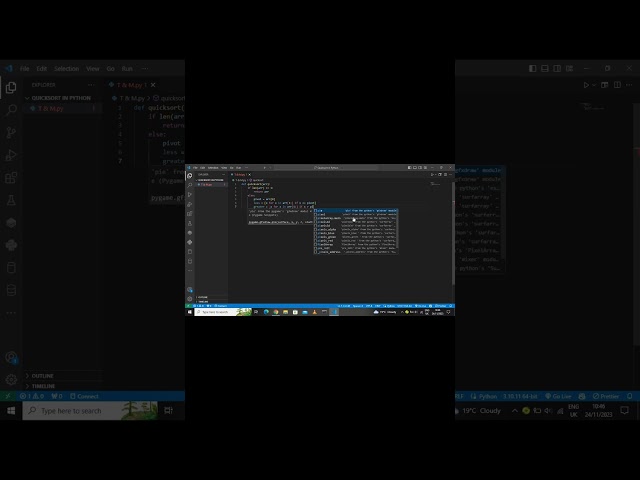The height and width of the screenshot is (480, 640).
Task: Open Google Chrome from center window taskbar
Action: pyautogui.click(x=276, y=312)
